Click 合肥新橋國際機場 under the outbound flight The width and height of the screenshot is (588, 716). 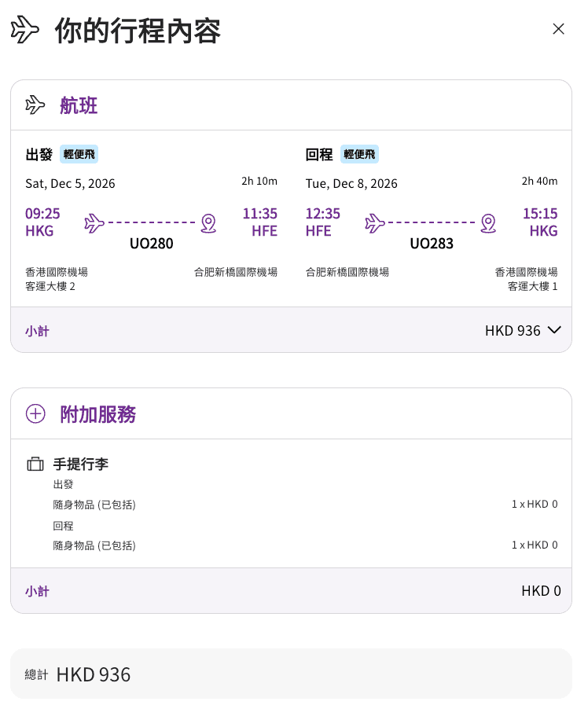236,272
